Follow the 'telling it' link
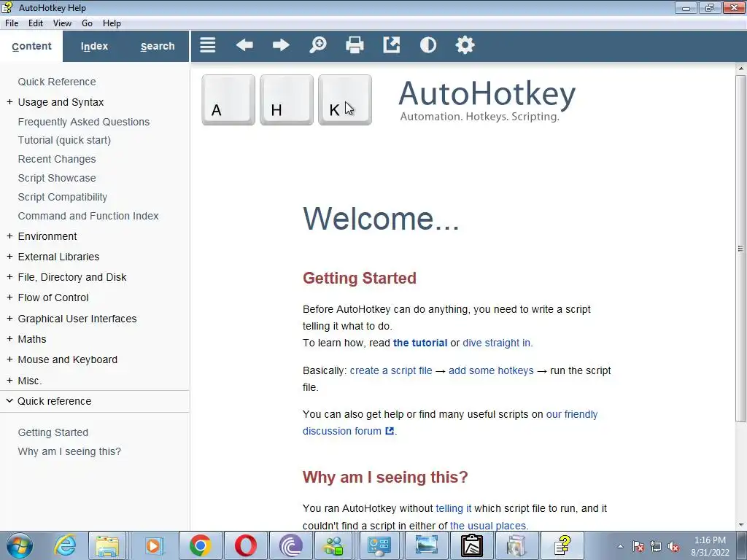747x560 pixels. pos(454,508)
